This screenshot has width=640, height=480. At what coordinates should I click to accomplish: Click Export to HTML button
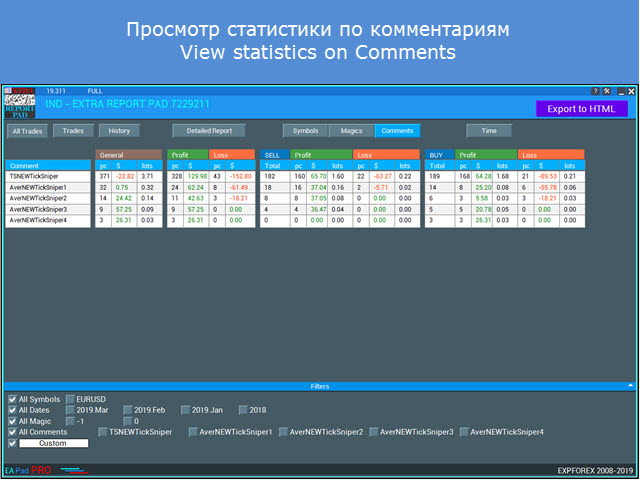click(582, 109)
